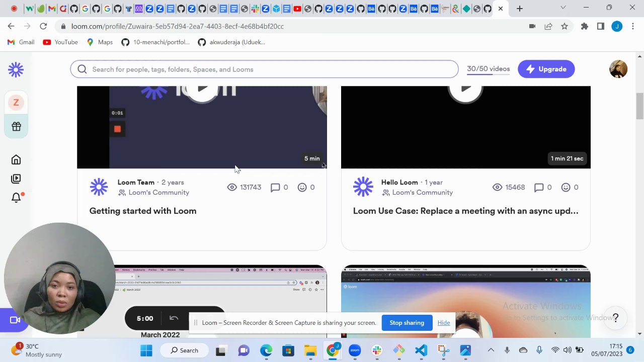Viewport: 644px width, 362px height.
Task: Open the gift rewards icon in sidebar
Action: [x=16, y=126]
